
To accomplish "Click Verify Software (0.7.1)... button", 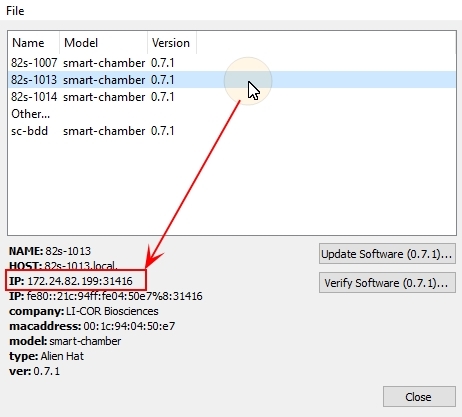I will point(387,283).
